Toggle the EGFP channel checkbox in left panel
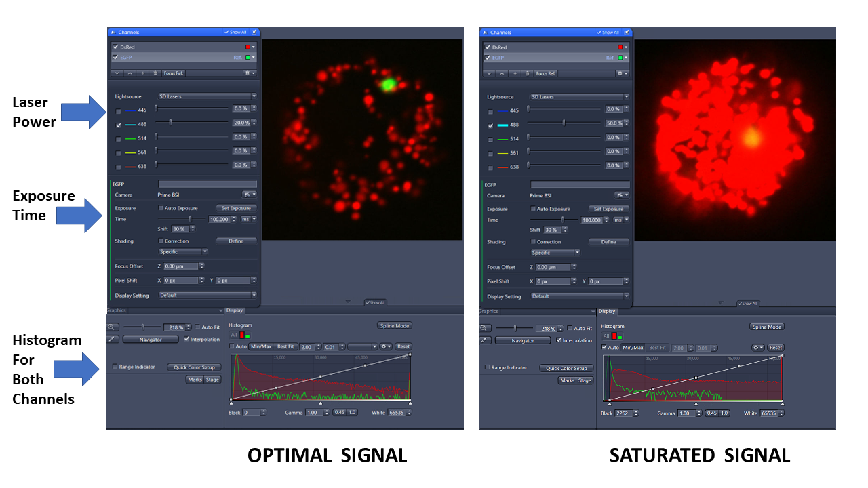Viewport: 868px width, 488px height. click(x=115, y=58)
